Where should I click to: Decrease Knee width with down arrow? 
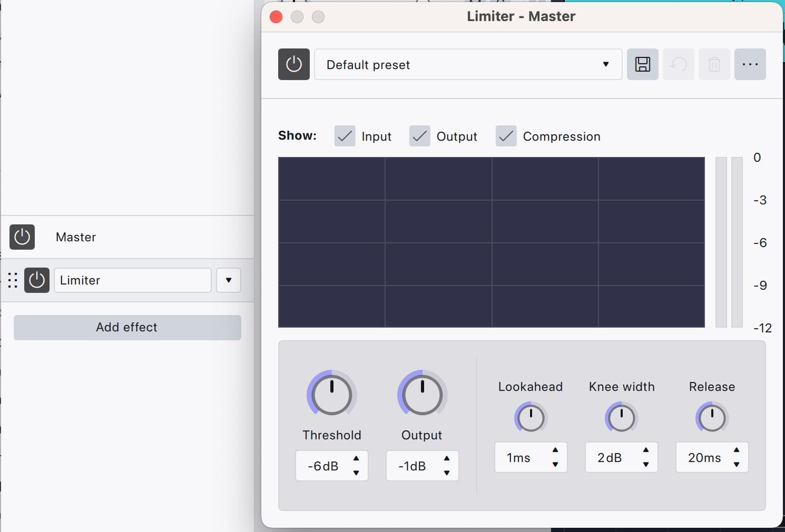[x=646, y=465]
